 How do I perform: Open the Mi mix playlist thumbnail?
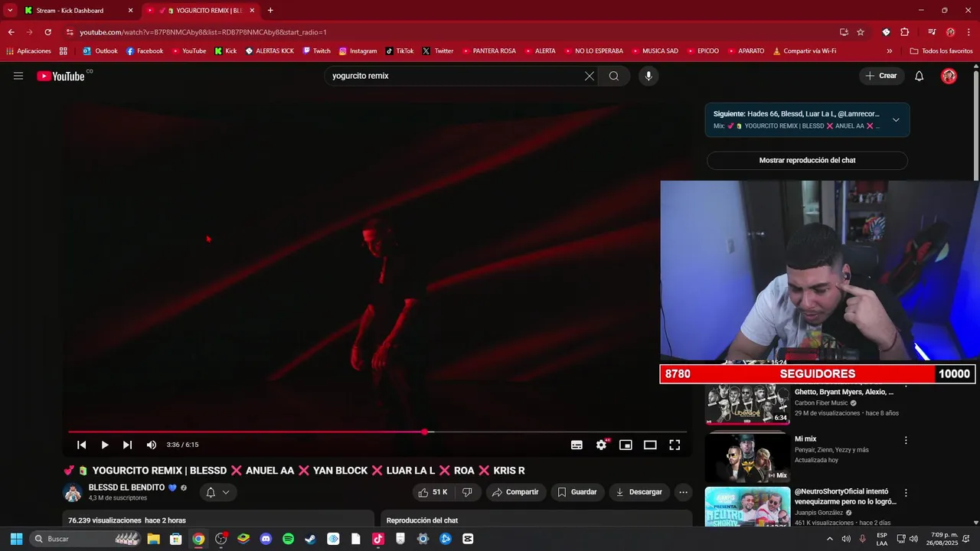(x=747, y=458)
